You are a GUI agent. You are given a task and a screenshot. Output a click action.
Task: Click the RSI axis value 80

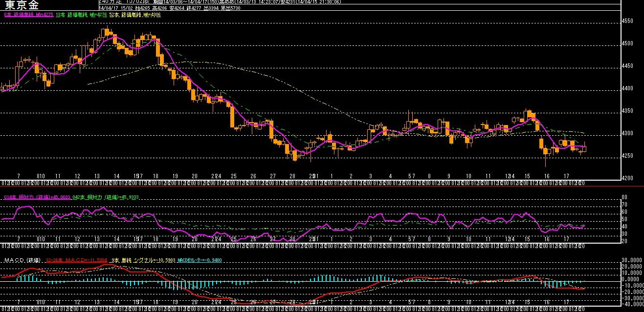click(624, 198)
